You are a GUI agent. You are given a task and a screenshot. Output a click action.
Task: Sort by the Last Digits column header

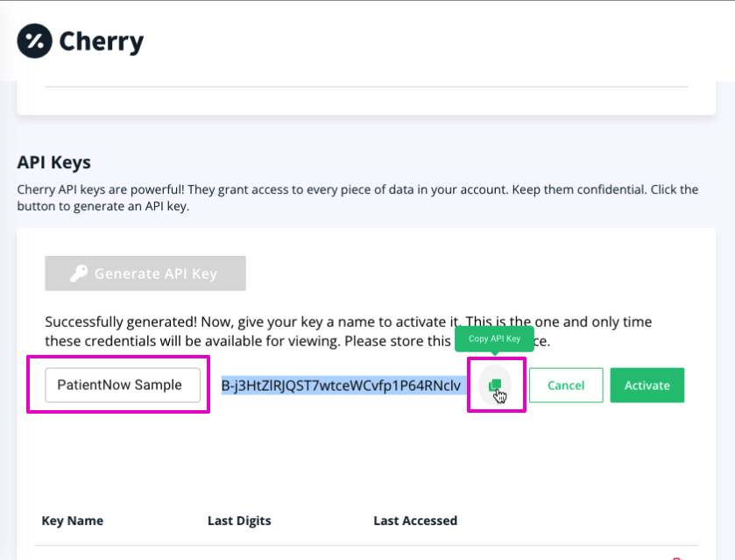(239, 521)
